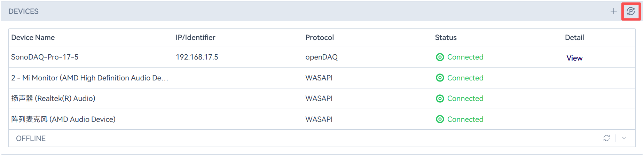Click the 192.168.17.5 IP address cell
The height and width of the screenshot is (156, 644).
pyautogui.click(x=197, y=57)
